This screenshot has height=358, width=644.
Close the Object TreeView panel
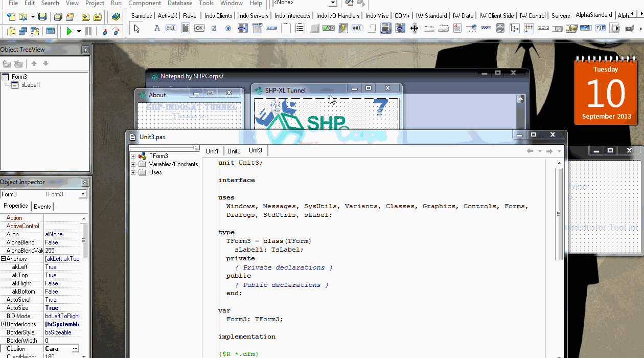85,50
